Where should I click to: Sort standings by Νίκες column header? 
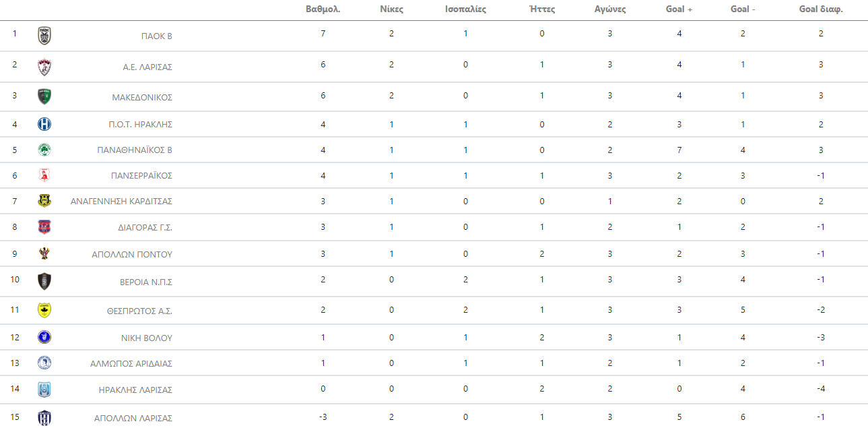pyautogui.click(x=391, y=9)
